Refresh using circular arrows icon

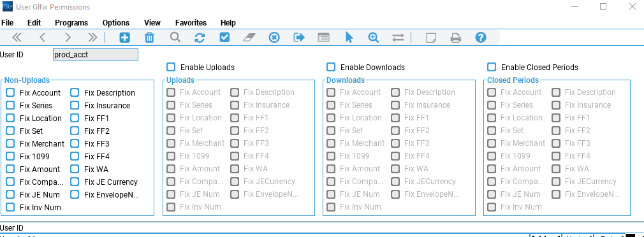tap(200, 38)
